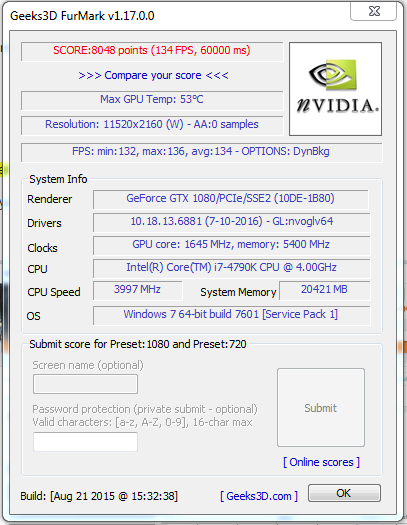Confirm with the OK button
The image size is (407, 525).
(344, 493)
